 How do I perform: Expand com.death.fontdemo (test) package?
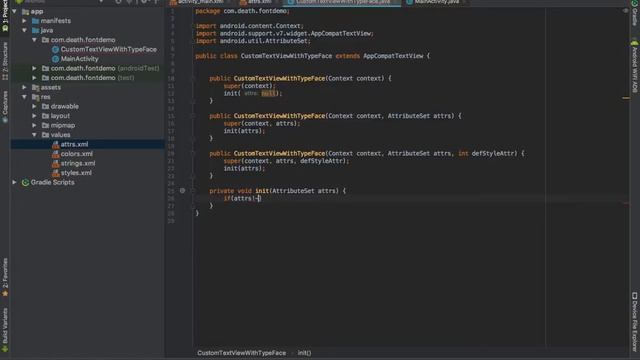click(34, 78)
